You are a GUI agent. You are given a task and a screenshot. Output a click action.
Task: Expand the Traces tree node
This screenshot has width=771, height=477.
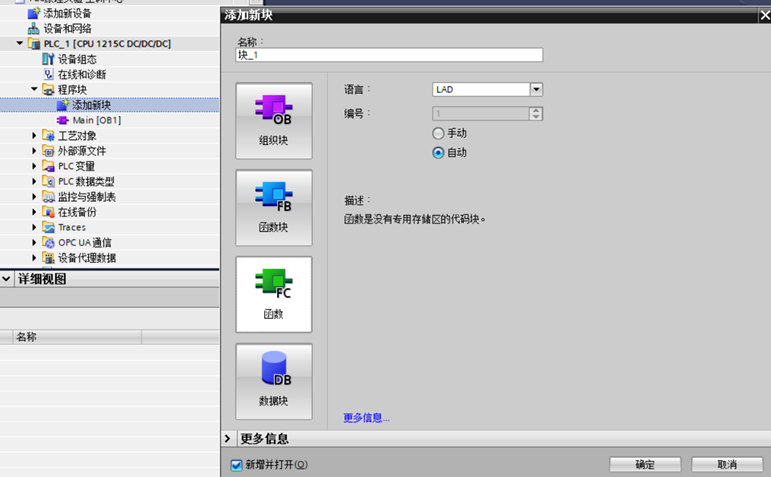point(34,227)
